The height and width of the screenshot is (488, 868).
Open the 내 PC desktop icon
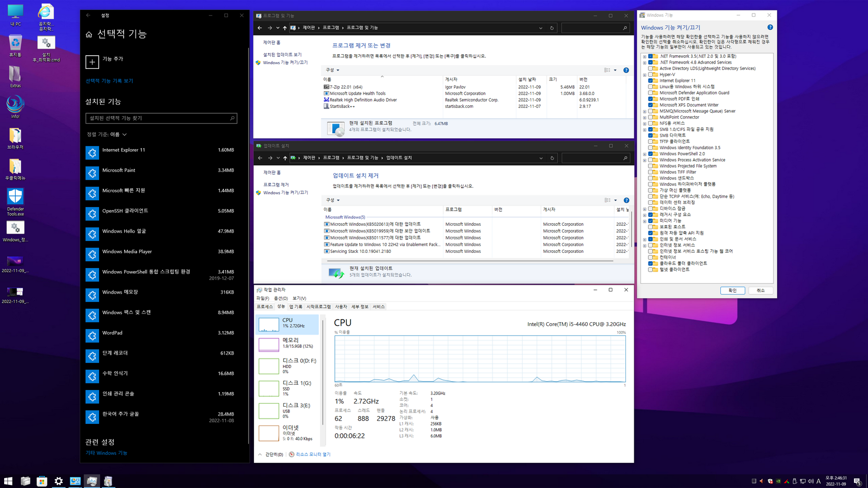tap(15, 15)
